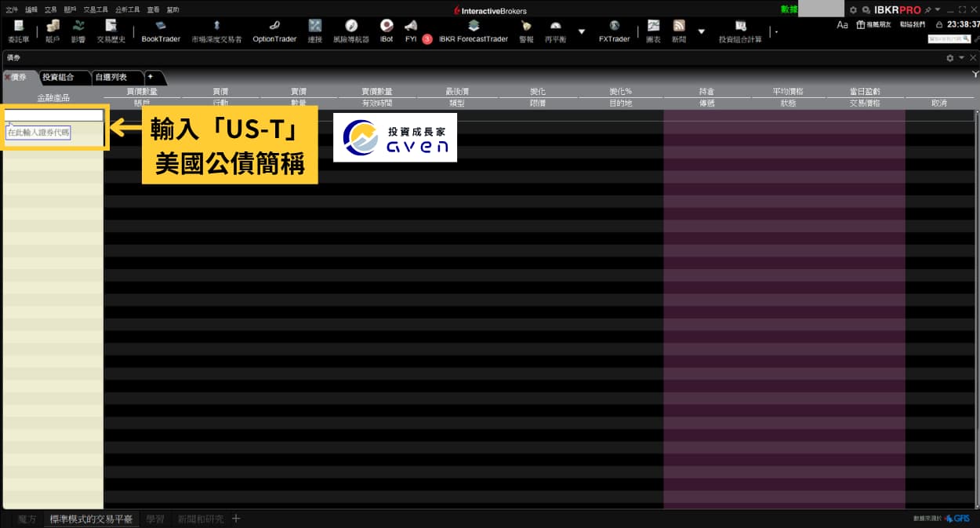Click the 金融產品 column header
The height and width of the screenshot is (528, 980).
[x=53, y=97]
